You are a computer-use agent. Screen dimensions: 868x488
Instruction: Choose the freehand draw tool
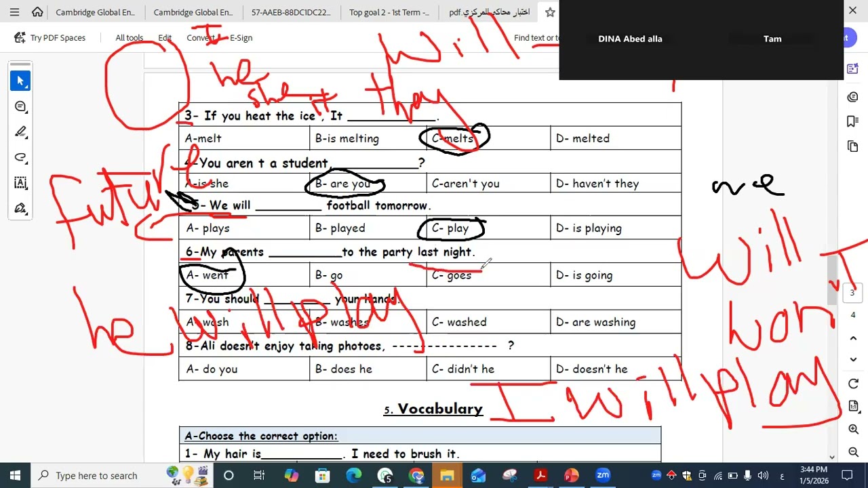coord(20,157)
